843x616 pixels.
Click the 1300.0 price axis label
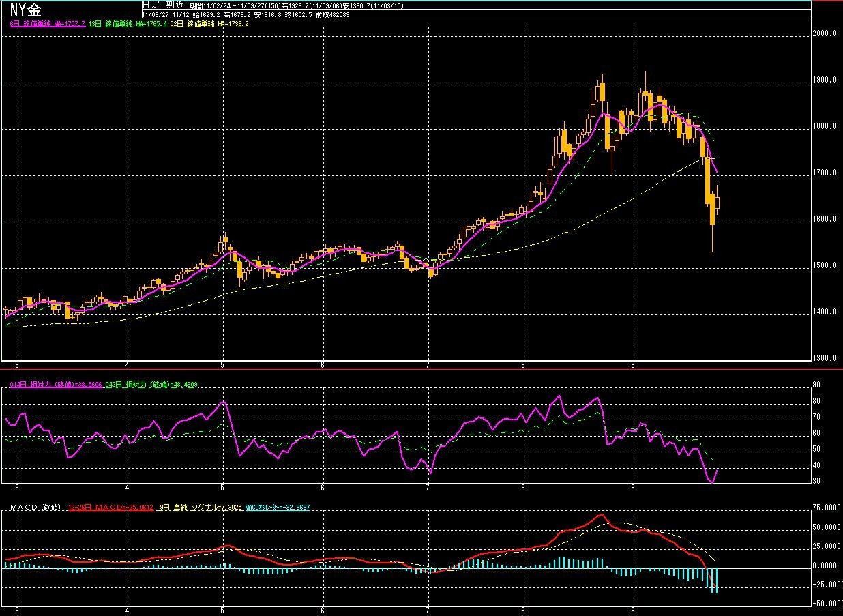[x=825, y=358]
